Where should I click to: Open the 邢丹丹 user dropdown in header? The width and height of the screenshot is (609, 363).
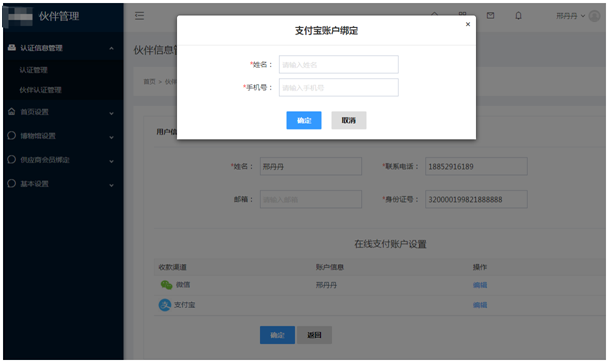tap(570, 16)
